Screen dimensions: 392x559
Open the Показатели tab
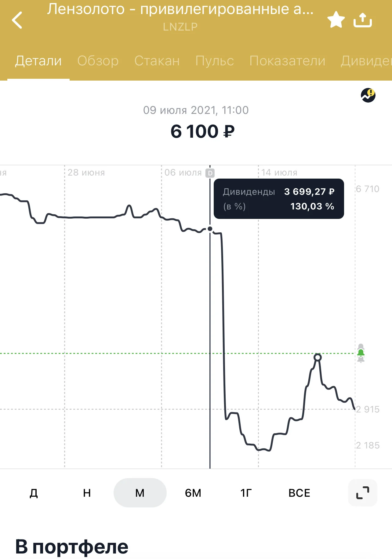click(287, 61)
